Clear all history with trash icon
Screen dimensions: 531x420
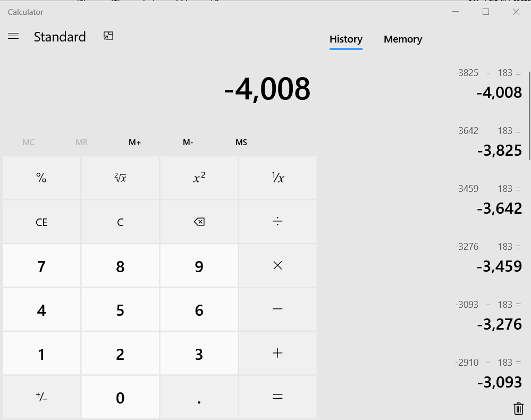[518, 408]
